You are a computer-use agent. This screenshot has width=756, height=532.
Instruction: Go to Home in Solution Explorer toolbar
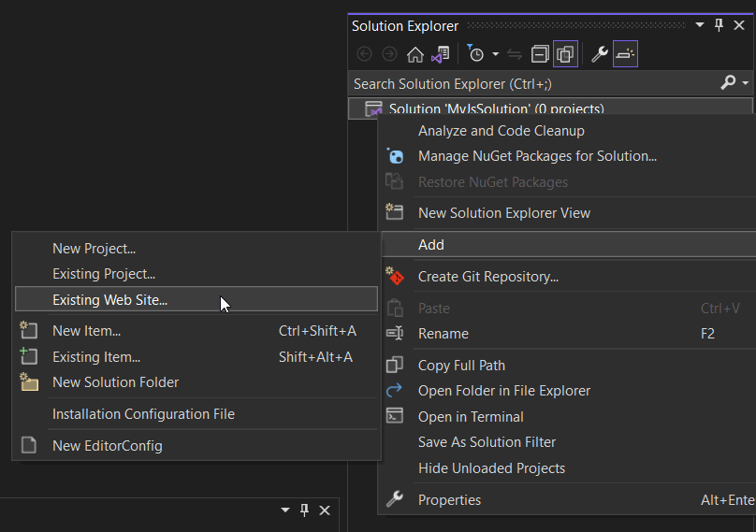(414, 54)
